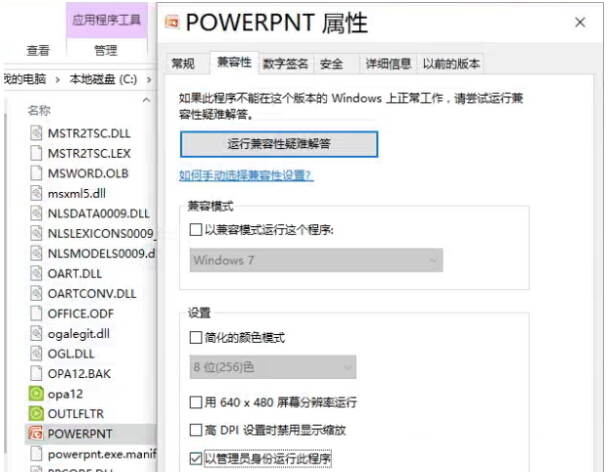Click the OUTLFLTR green file icon
The height and width of the screenshot is (472, 609).
coord(35,413)
